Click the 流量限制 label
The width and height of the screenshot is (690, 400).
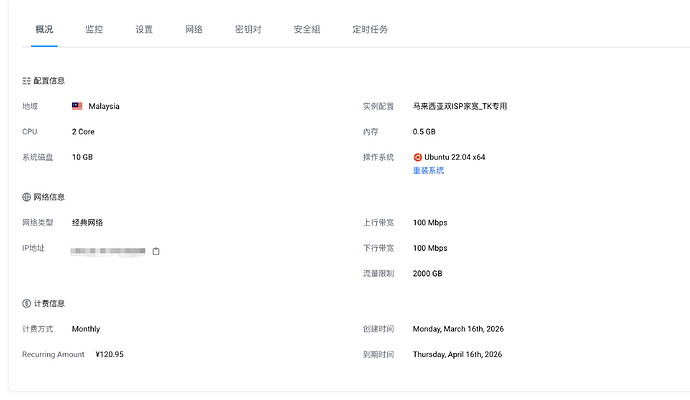click(378, 274)
